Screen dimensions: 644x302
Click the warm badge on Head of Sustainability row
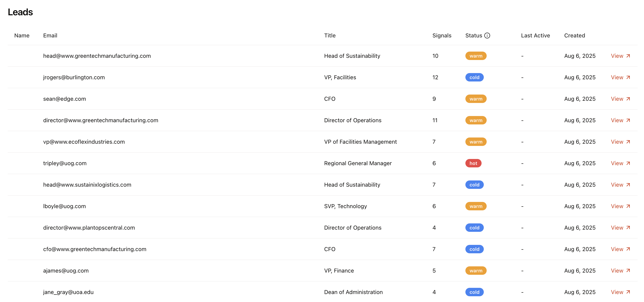[x=476, y=56]
